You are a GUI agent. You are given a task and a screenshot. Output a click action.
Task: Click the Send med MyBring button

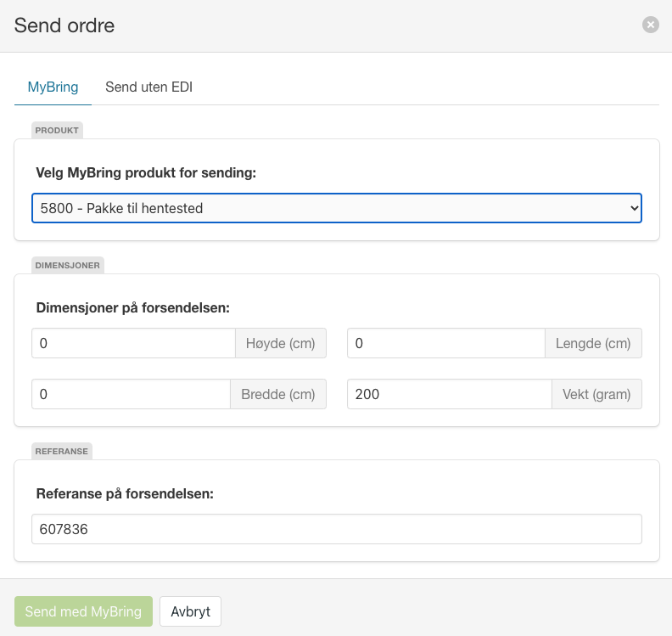click(83, 611)
